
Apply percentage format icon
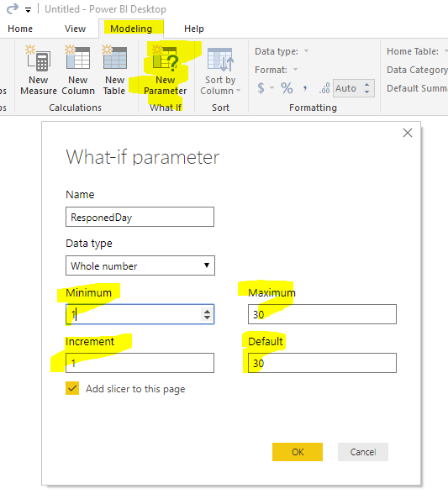click(287, 88)
